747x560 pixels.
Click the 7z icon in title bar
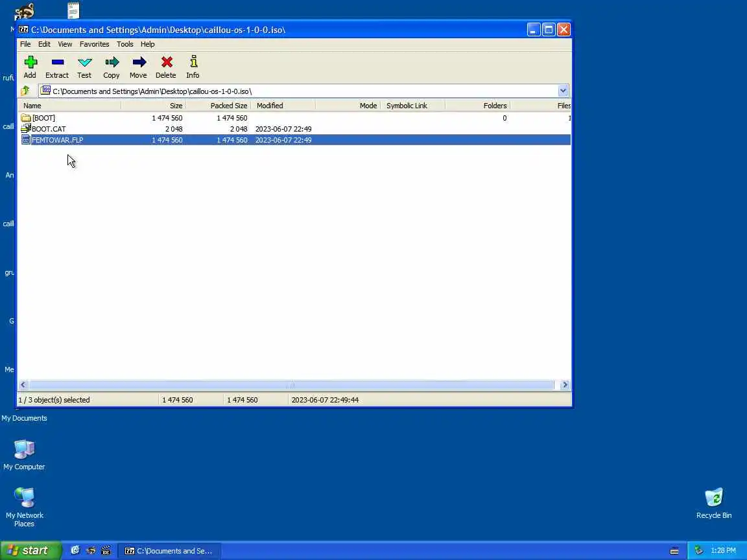(x=23, y=30)
